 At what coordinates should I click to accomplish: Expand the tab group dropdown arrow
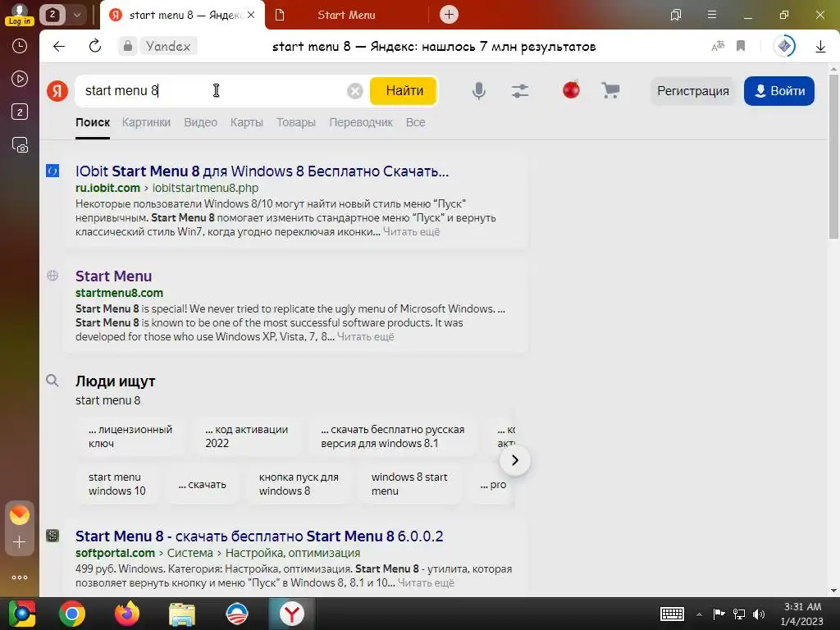[x=76, y=15]
